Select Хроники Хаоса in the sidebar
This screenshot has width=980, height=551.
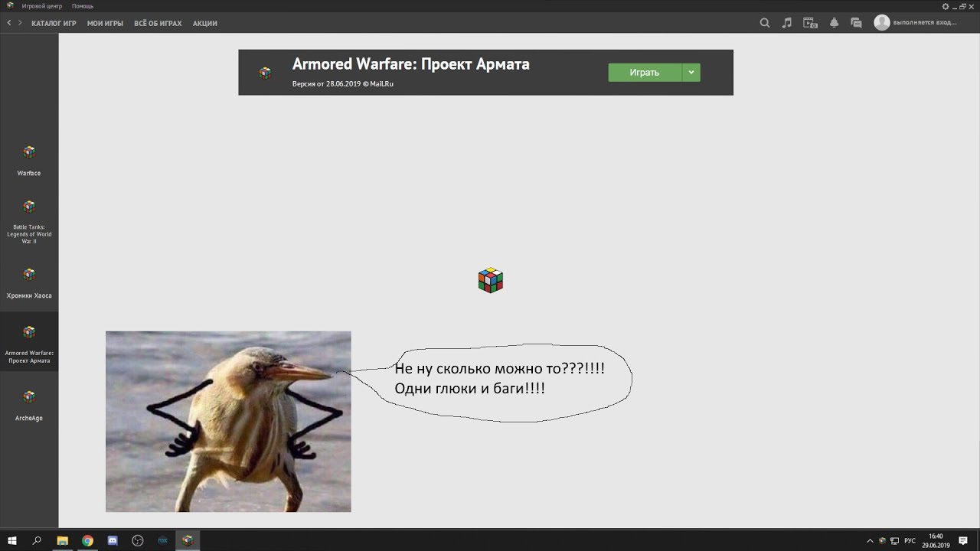tap(29, 282)
